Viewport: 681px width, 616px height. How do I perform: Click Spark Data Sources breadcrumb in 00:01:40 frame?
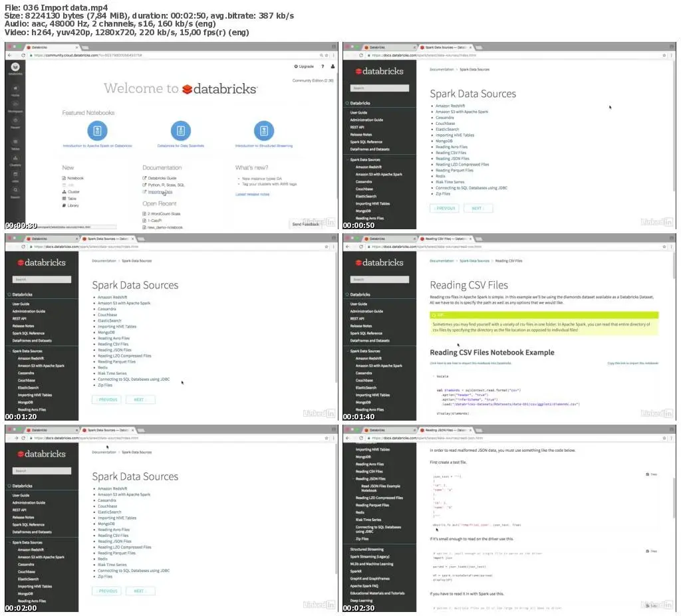tap(474, 261)
